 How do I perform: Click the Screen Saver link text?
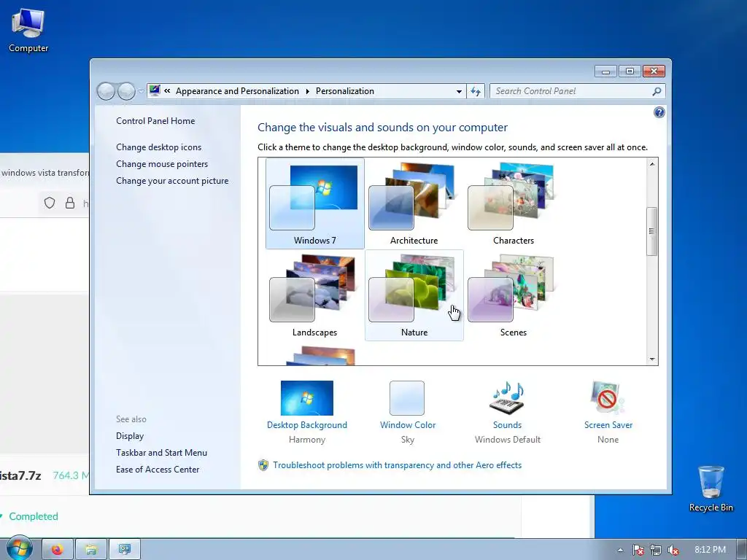tap(608, 425)
